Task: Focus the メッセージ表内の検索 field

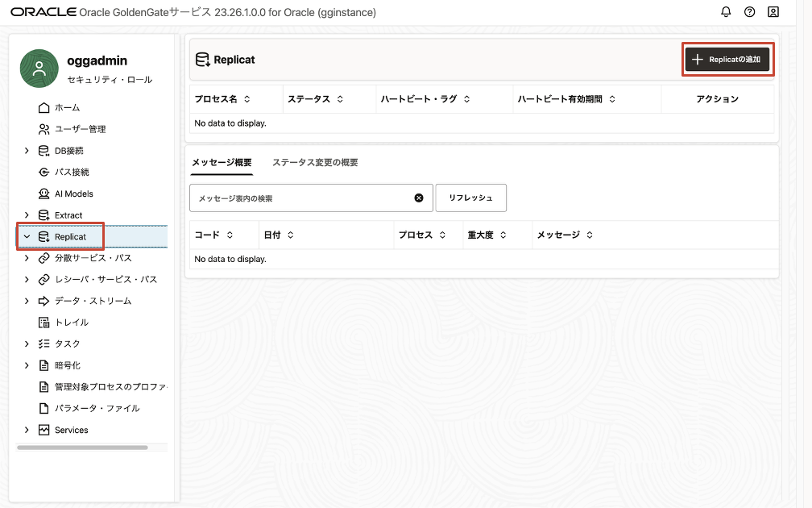Action: [x=302, y=198]
